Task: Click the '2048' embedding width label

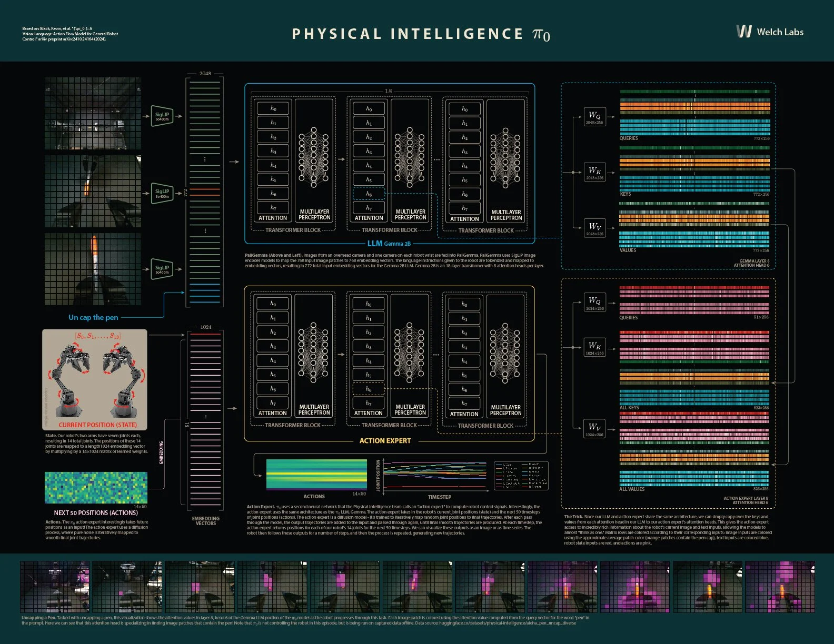Action: (x=205, y=74)
